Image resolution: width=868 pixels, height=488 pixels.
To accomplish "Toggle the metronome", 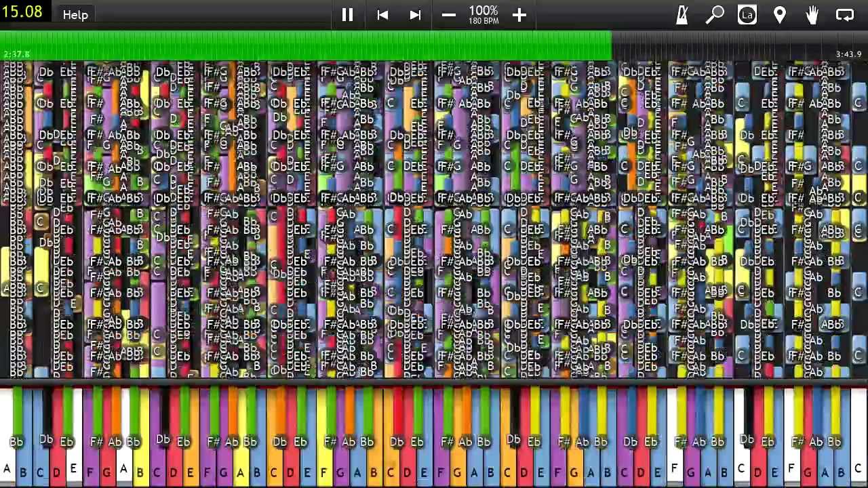I will (x=682, y=15).
